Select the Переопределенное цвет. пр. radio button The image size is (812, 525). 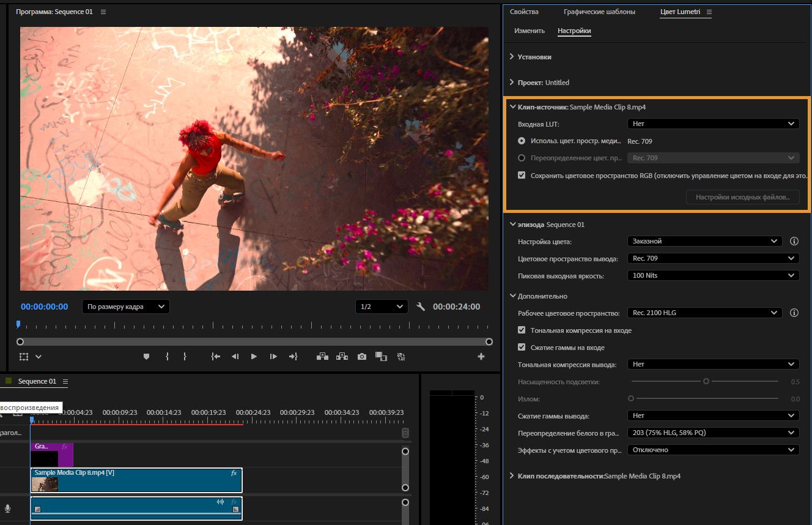pos(522,158)
